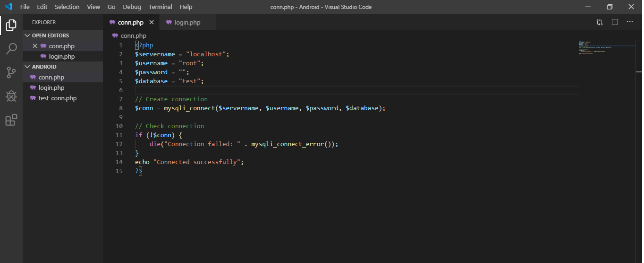Open the Search view icon

point(11,48)
